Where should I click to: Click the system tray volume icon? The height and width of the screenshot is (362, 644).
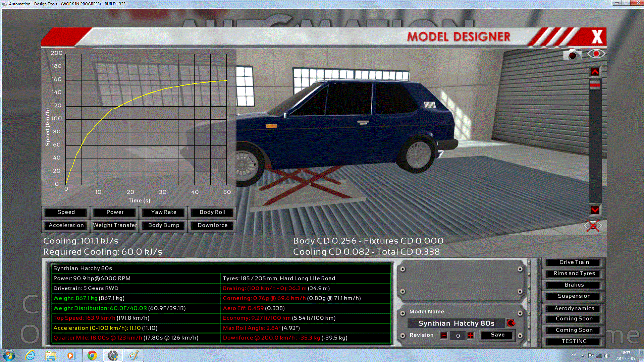tap(607, 355)
